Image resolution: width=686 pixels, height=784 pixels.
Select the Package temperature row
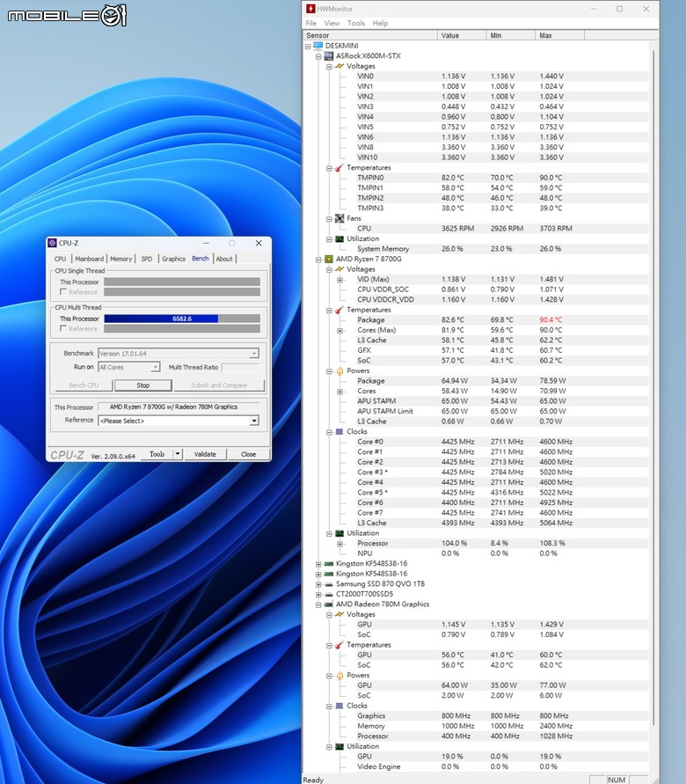click(x=500, y=320)
